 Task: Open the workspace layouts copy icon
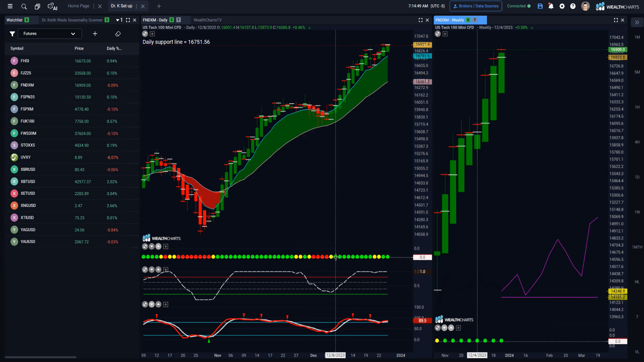(x=37, y=6)
